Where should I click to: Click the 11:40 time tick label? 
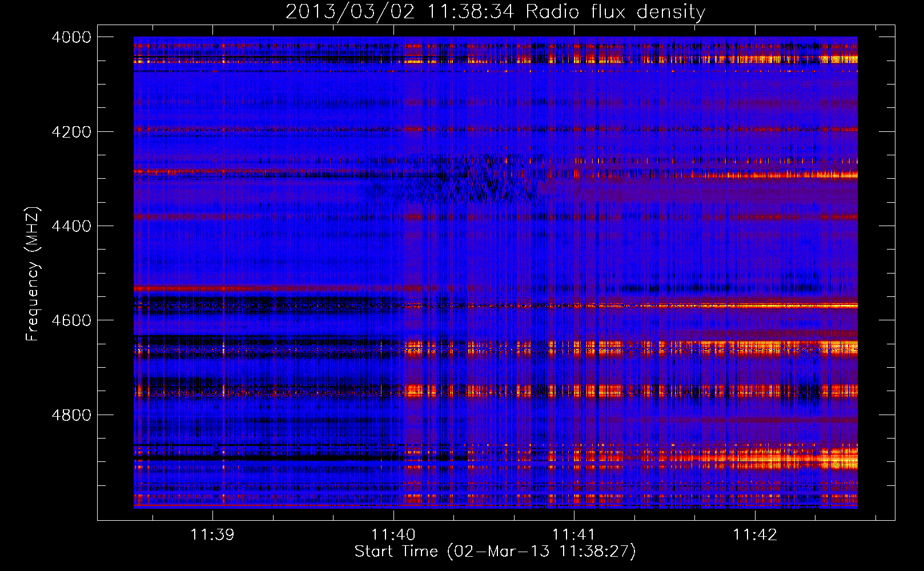coord(393,534)
